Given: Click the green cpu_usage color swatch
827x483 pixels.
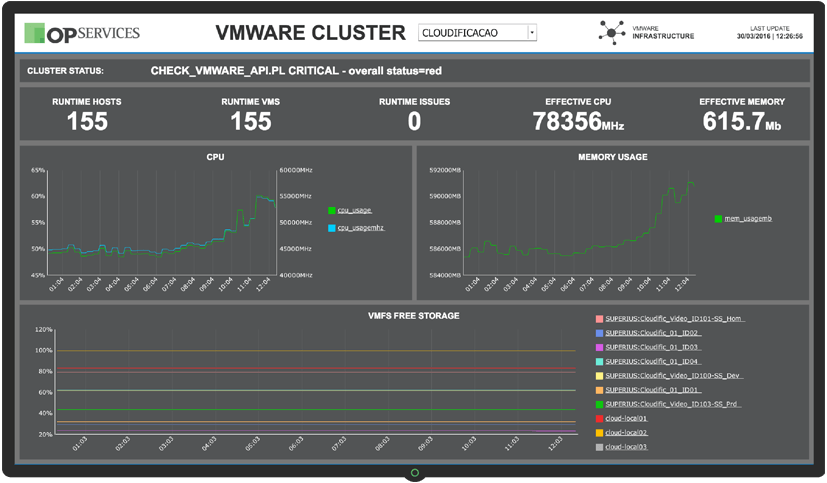Looking at the screenshot, I should [x=332, y=210].
